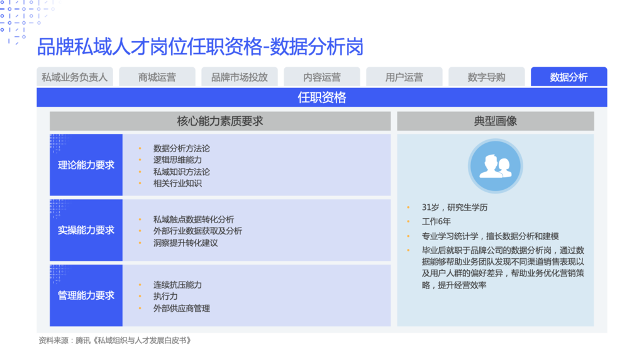Click the bullet text 逻辑思维能力

[x=177, y=160]
